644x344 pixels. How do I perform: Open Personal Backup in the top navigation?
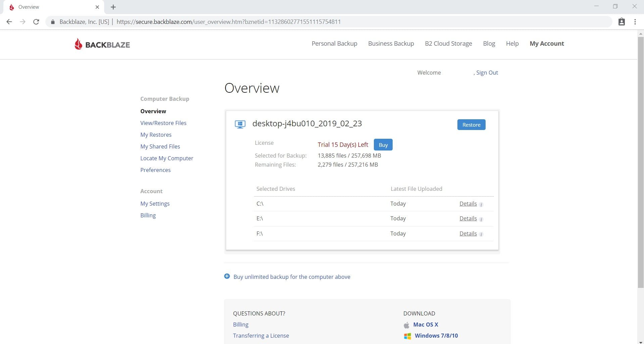coord(334,43)
